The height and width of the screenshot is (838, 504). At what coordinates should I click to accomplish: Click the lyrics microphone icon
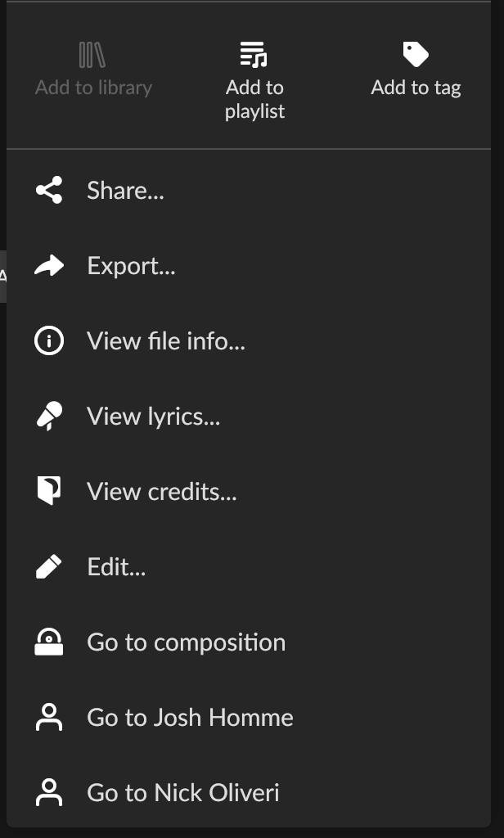[49, 417]
